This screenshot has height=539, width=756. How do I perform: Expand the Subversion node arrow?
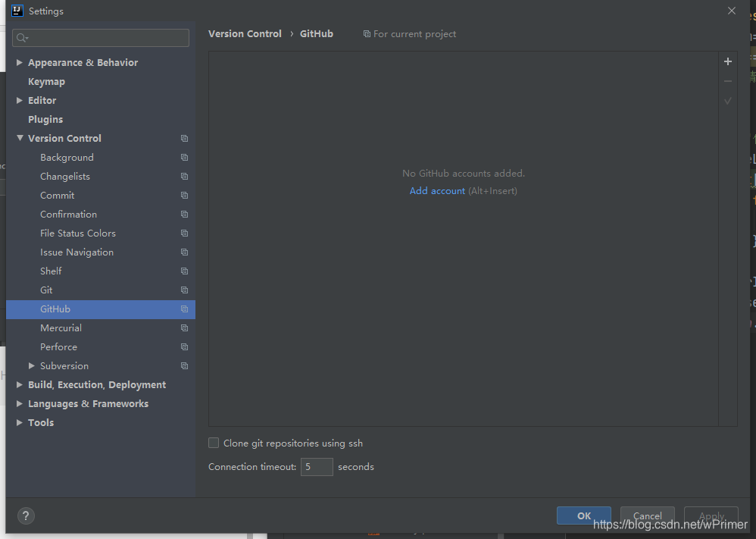point(31,365)
